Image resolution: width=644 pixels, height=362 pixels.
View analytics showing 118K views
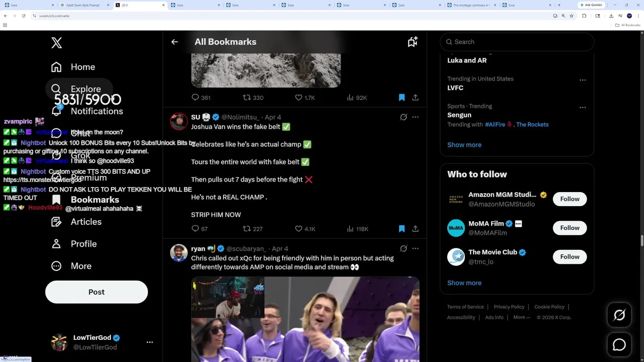[x=357, y=229]
